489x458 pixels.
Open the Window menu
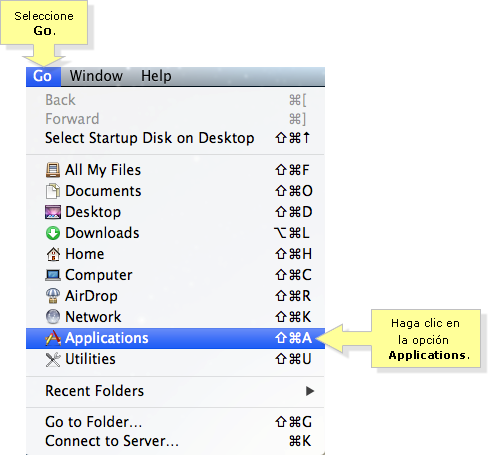(x=96, y=76)
